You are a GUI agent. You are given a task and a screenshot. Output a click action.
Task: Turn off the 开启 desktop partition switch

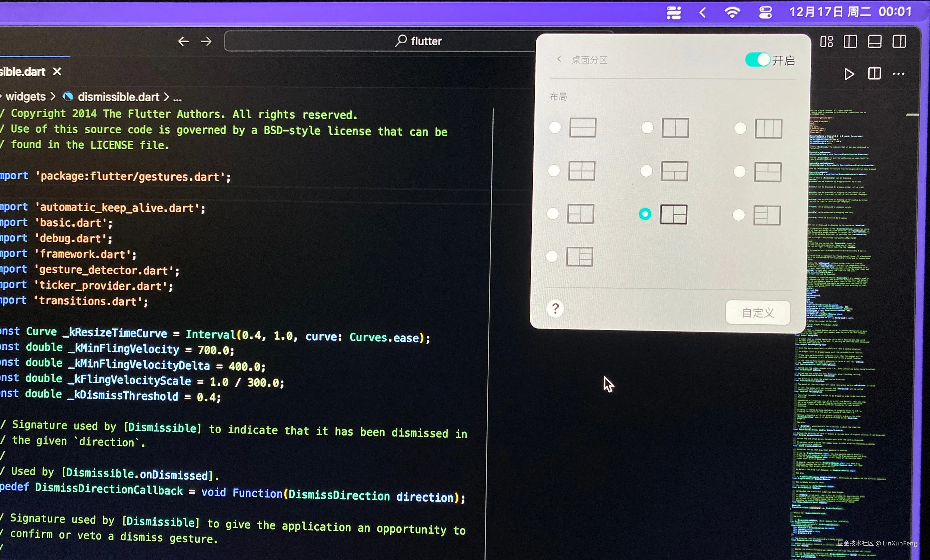757,60
